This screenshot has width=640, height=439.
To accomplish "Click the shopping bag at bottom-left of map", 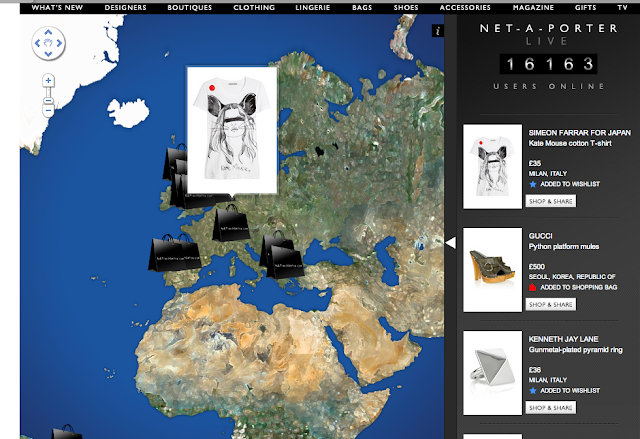I will (x=67, y=432).
